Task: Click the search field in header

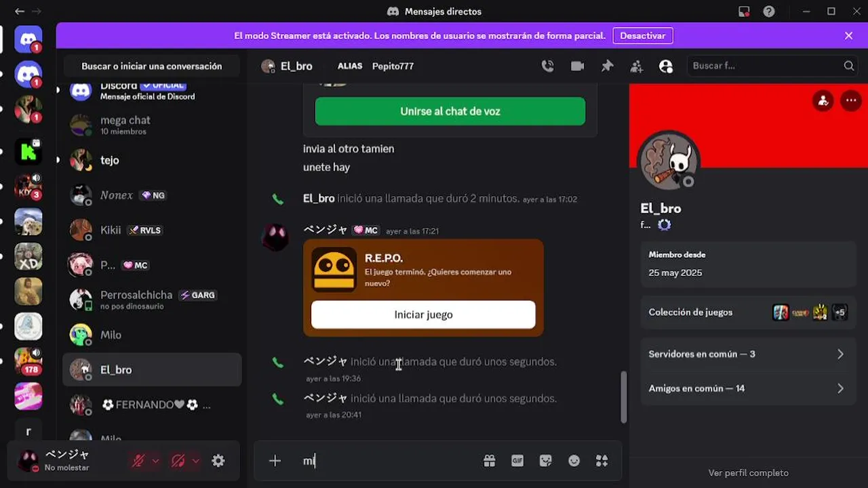Action: coord(773,66)
